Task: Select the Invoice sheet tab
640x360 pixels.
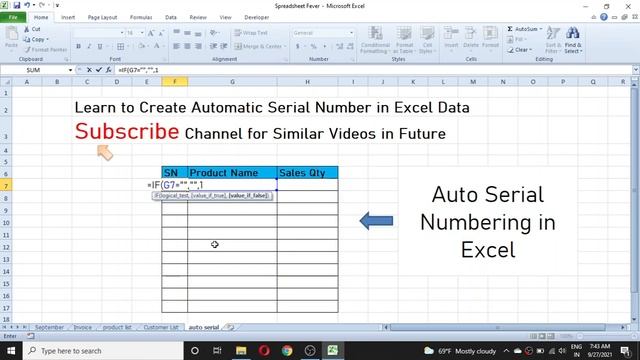Action: point(82,327)
